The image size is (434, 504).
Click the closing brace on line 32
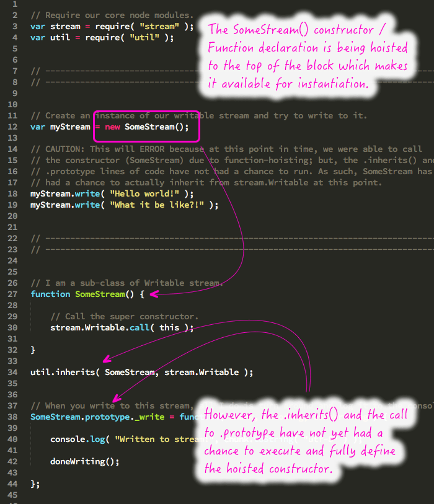[32, 350]
